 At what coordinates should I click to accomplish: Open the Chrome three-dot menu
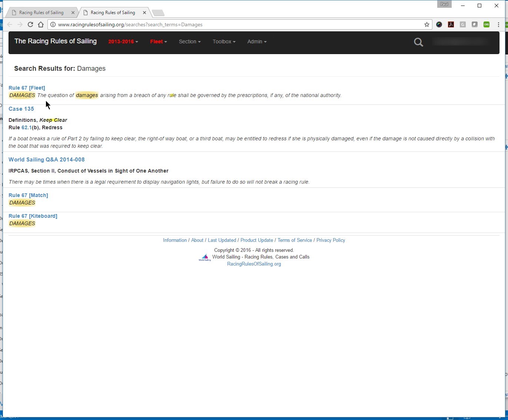(x=498, y=24)
